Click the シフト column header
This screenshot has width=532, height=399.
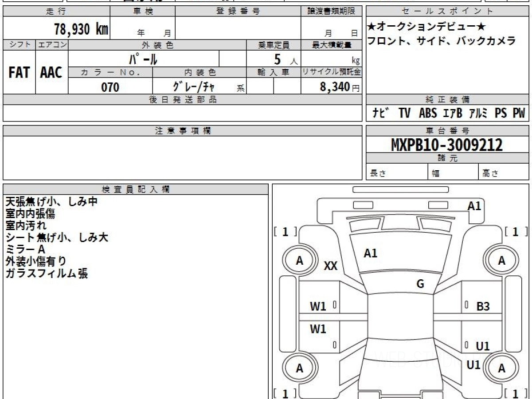19,45
